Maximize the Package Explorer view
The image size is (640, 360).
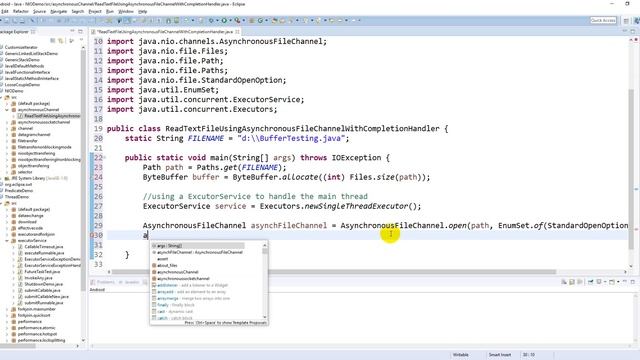[x=80, y=31]
